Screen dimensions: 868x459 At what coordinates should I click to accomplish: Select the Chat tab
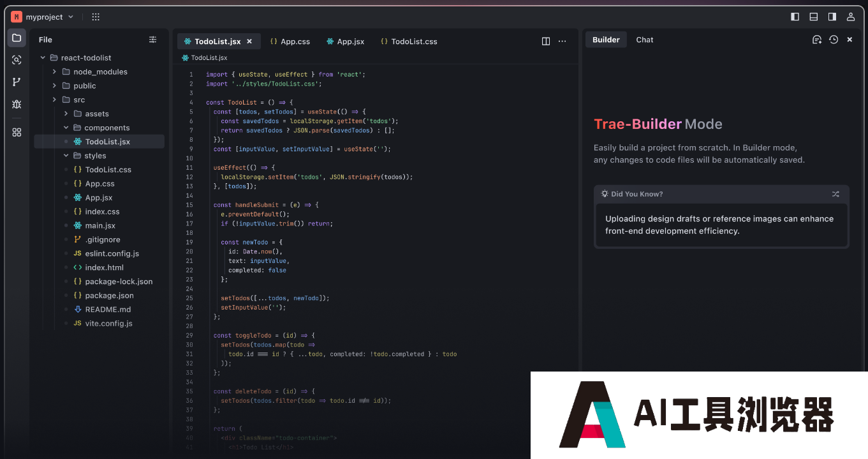[x=645, y=40]
